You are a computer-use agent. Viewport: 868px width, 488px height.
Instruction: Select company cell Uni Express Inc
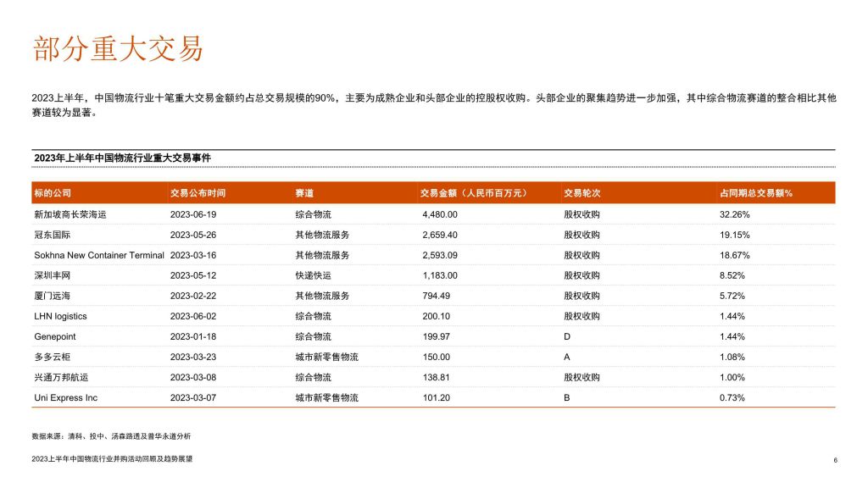point(65,398)
